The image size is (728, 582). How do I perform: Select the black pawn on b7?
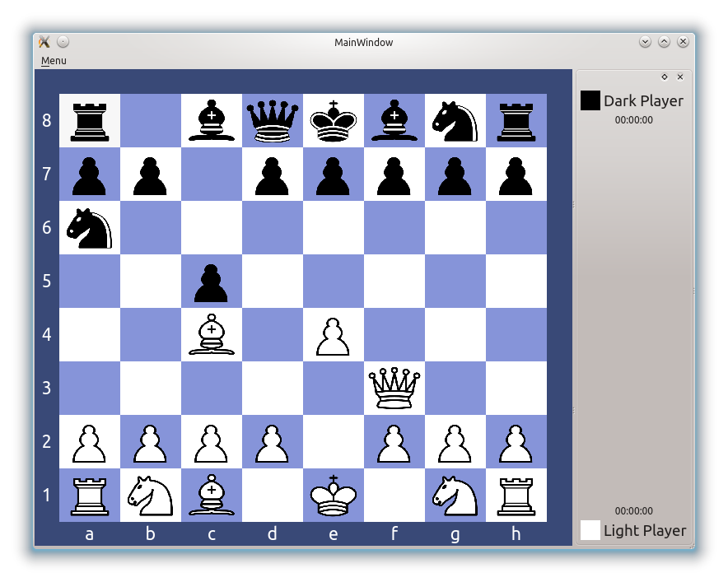click(151, 175)
